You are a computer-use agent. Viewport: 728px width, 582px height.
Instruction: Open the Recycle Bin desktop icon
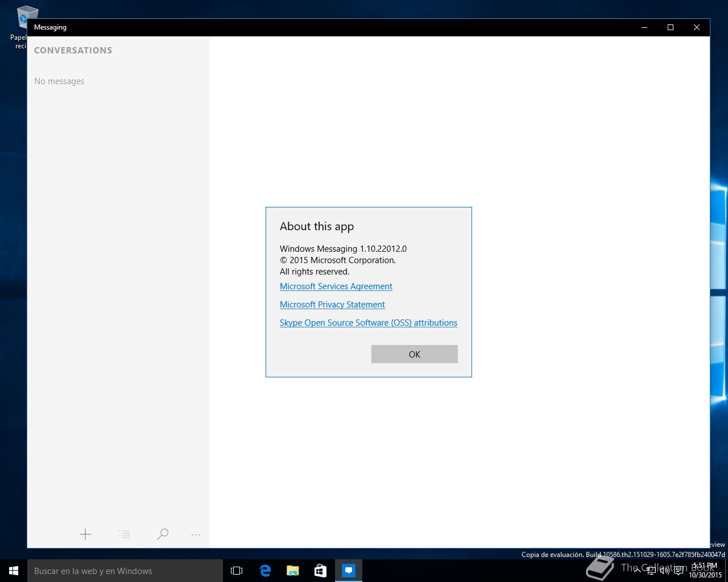[23, 26]
